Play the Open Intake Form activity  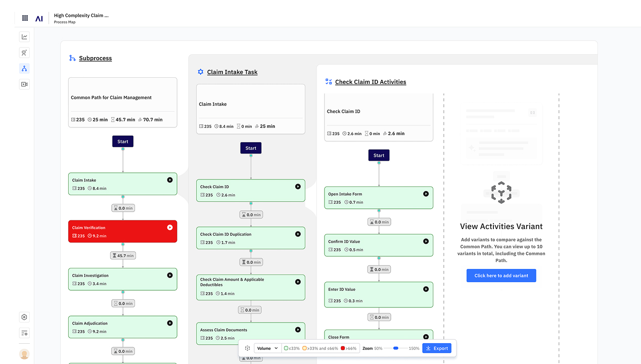(426, 194)
